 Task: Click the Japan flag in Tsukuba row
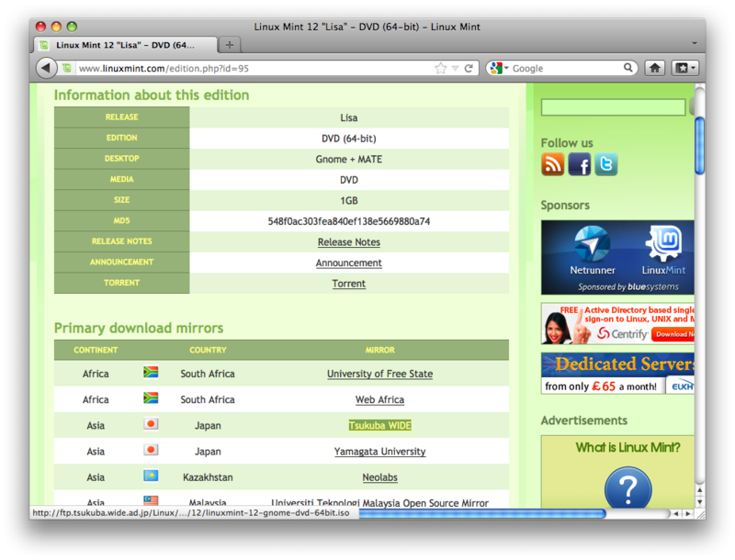(151, 424)
